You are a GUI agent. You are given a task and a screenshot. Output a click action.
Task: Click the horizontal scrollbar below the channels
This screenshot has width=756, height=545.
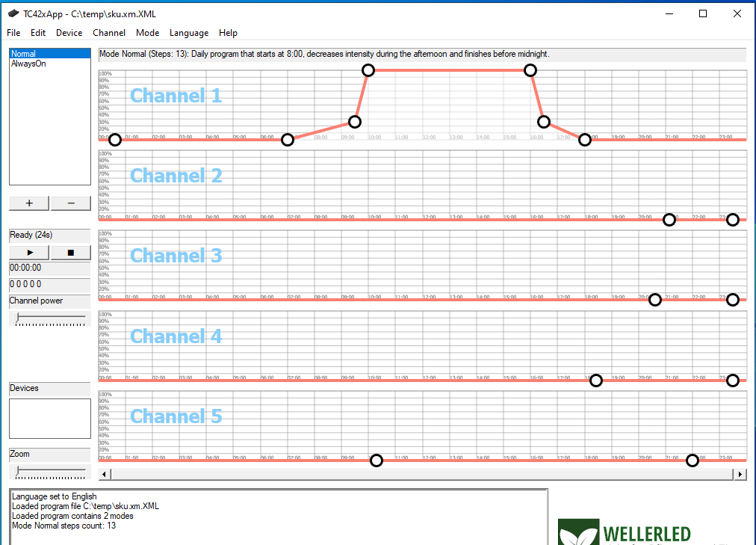pyautogui.click(x=418, y=474)
